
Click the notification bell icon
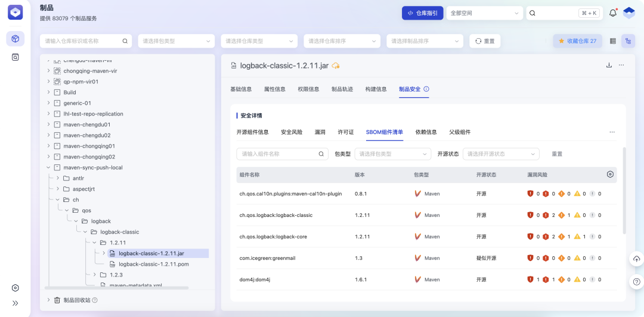point(612,13)
